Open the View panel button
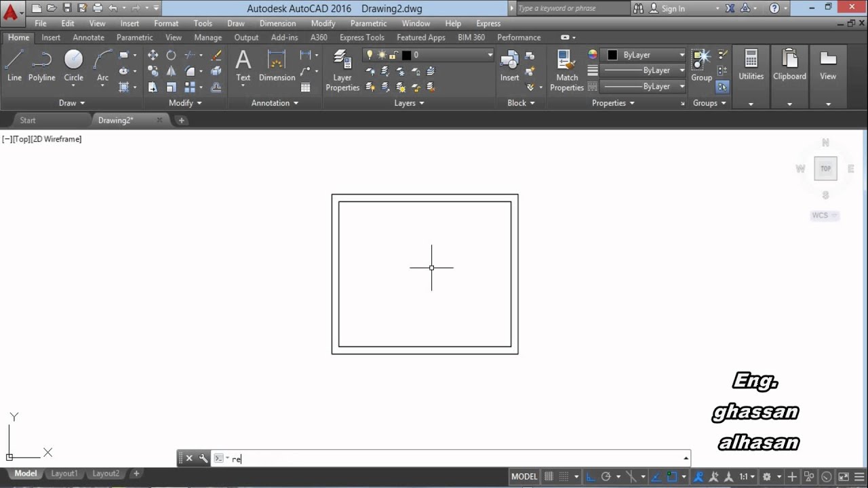 click(x=828, y=76)
